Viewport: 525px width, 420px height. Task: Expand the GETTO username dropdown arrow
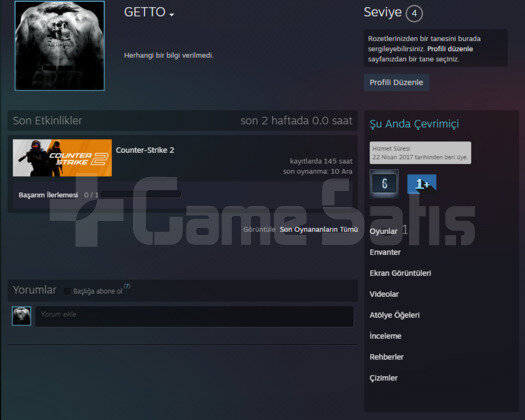point(172,14)
